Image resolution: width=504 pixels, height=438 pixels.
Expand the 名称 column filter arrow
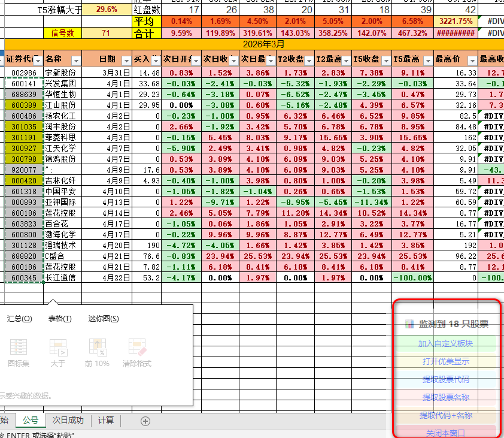pos(75,60)
